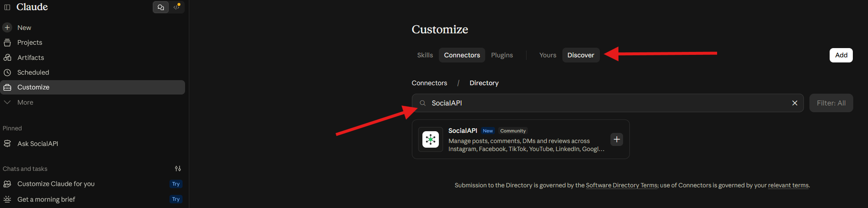The width and height of the screenshot is (868, 208).
Task: Collapse the sidebar using the panel icon
Action: [7, 7]
